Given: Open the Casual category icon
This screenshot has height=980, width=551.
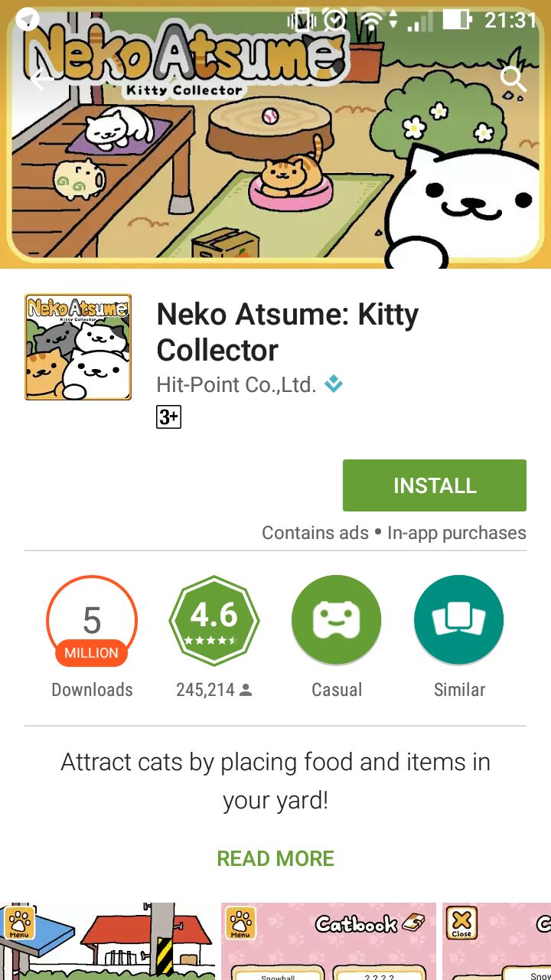Looking at the screenshot, I should tap(337, 619).
